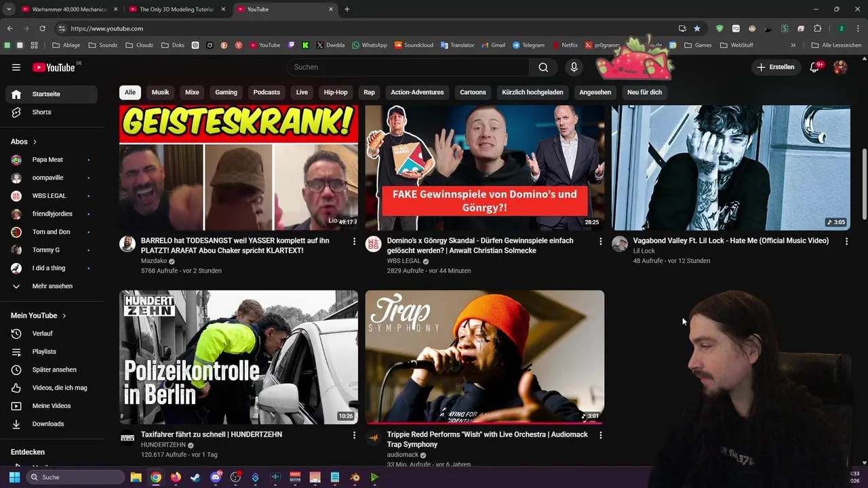868x488 pixels.
Task: Open options for Vagabond Valley video
Action: click(x=846, y=241)
